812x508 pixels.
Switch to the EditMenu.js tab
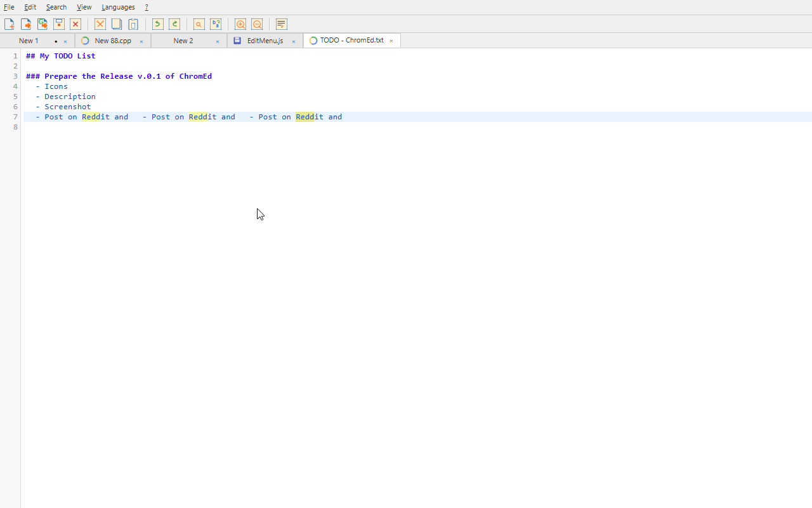[x=265, y=41]
